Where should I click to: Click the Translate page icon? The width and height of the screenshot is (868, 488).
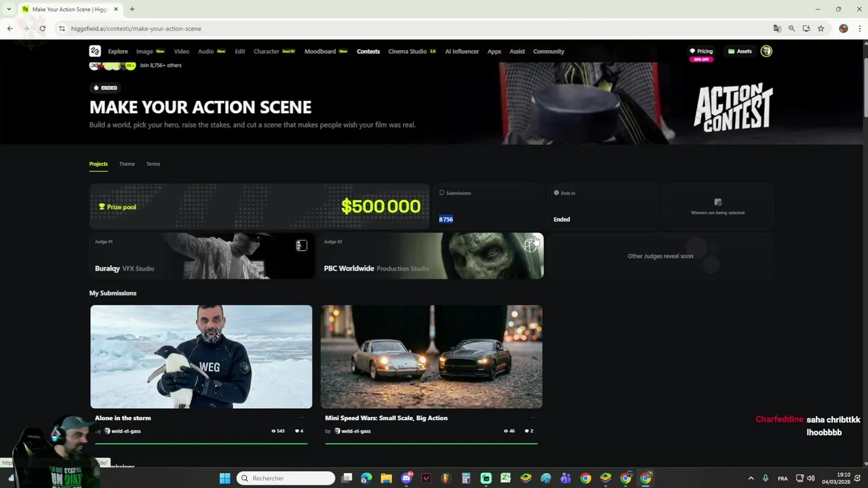(777, 28)
